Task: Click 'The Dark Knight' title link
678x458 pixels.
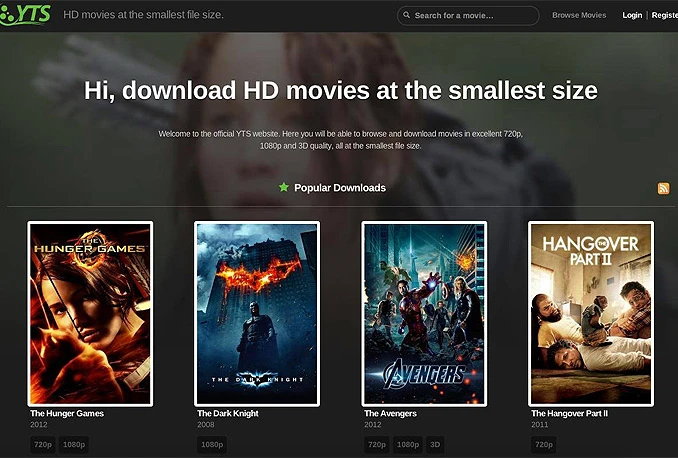Action: click(x=228, y=413)
